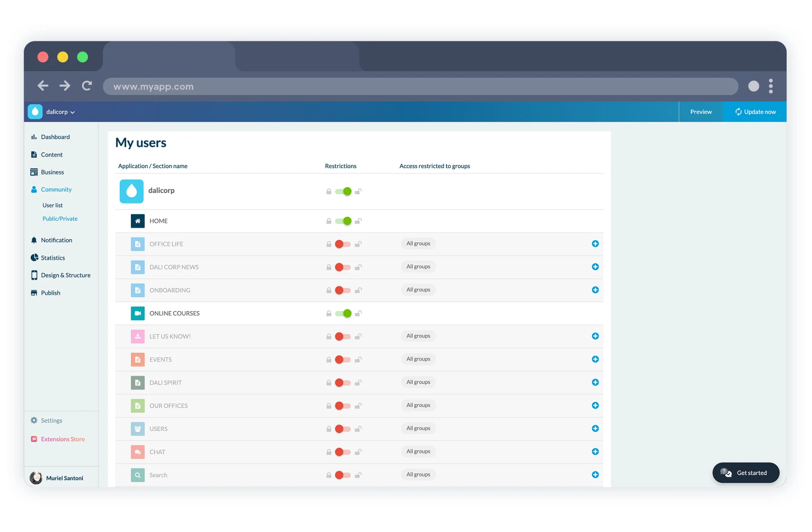The height and width of the screenshot is (532, 812).
Task: Click the CHAT section bubble icon
Action: 138,452
